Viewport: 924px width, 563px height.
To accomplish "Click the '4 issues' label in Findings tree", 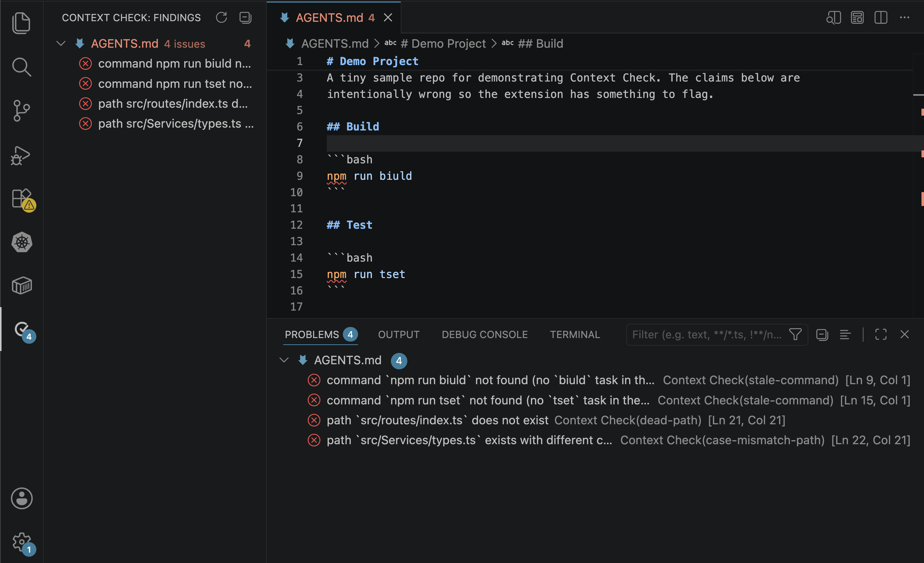I will [x=185, y=44].
